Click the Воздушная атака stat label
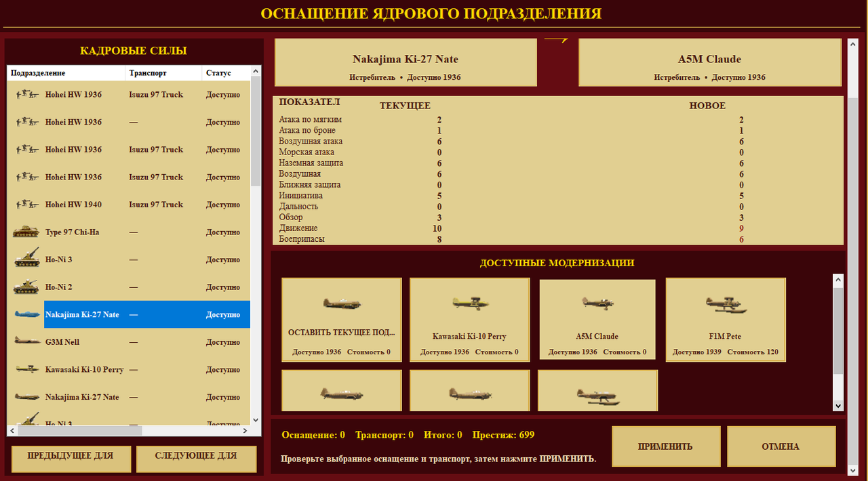The width and height of the screenshot is (868, 481). (311, 142)
